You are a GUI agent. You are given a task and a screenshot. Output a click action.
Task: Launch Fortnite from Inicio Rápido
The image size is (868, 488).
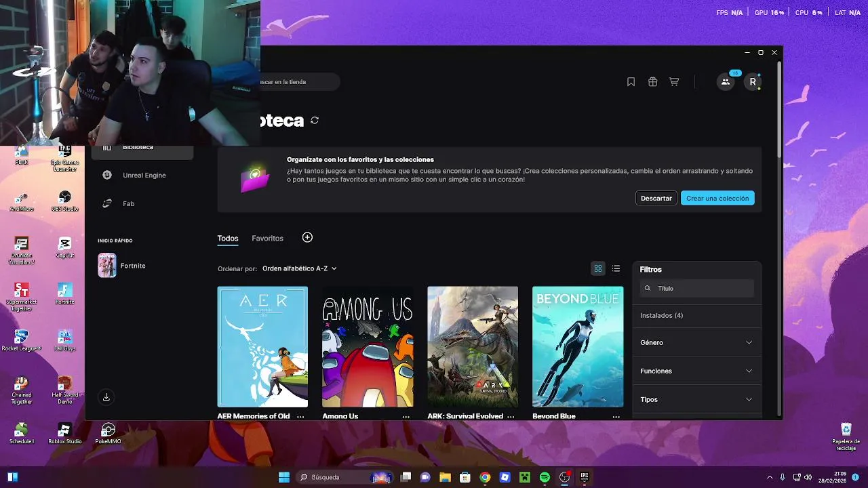pos(142,266)
